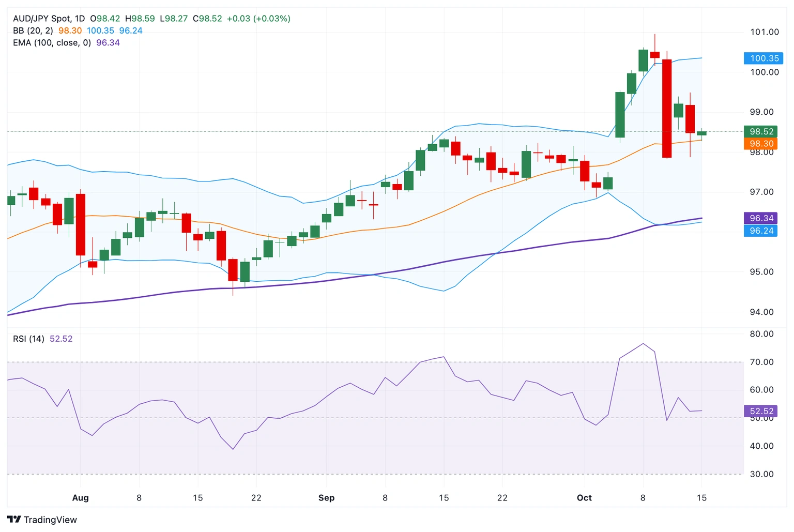Viewport: 794px width, 532px height.
Task: Click the 101.00 label on price axis
Action: pos(764,32)
